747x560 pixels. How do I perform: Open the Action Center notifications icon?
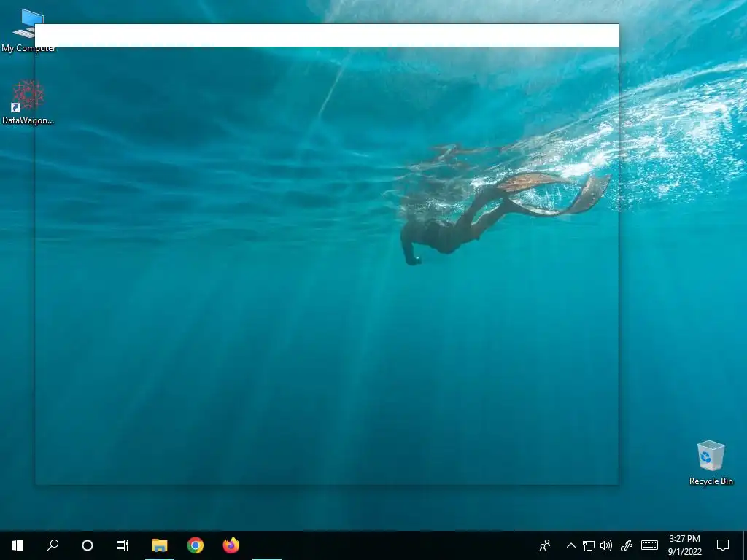[x=723, y=545]
